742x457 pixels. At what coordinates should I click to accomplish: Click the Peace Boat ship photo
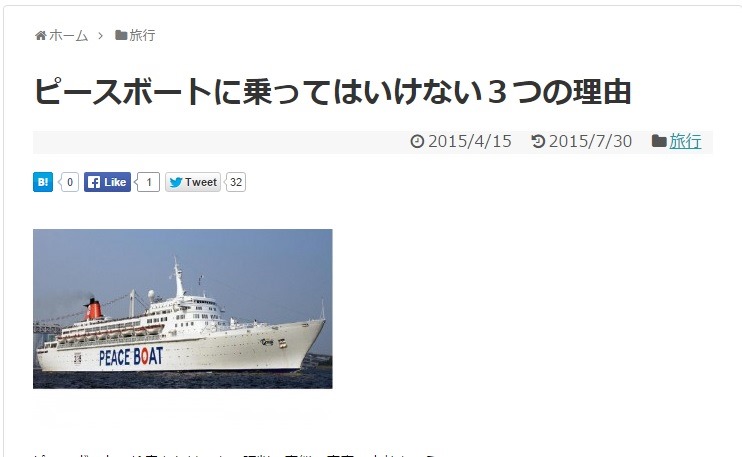(x=183, y=309)
